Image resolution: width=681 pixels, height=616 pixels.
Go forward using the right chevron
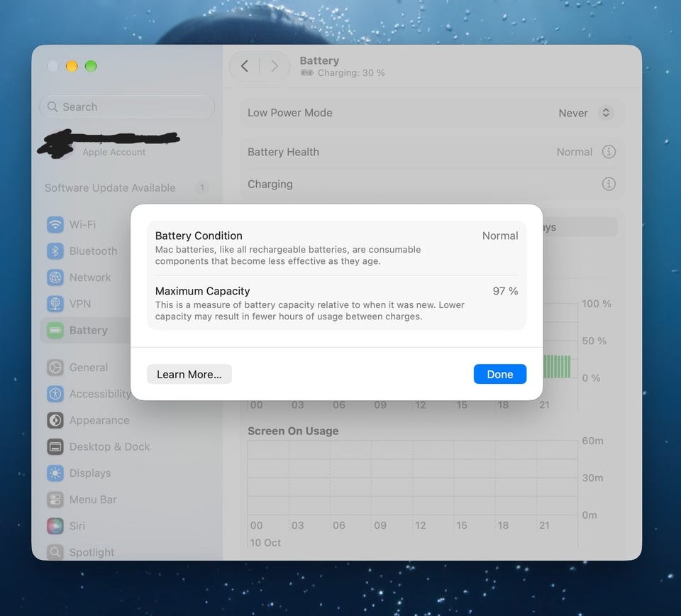(x=274, y=66)
